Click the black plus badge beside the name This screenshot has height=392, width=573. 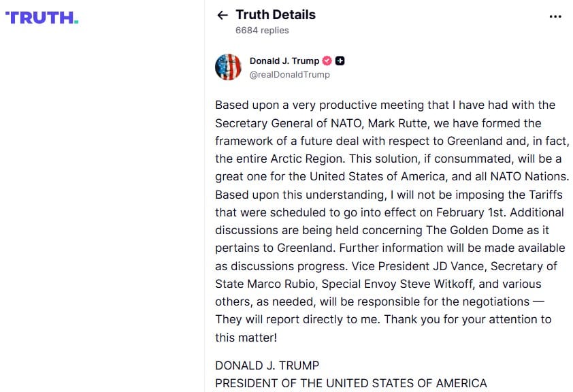click(340, 61)
